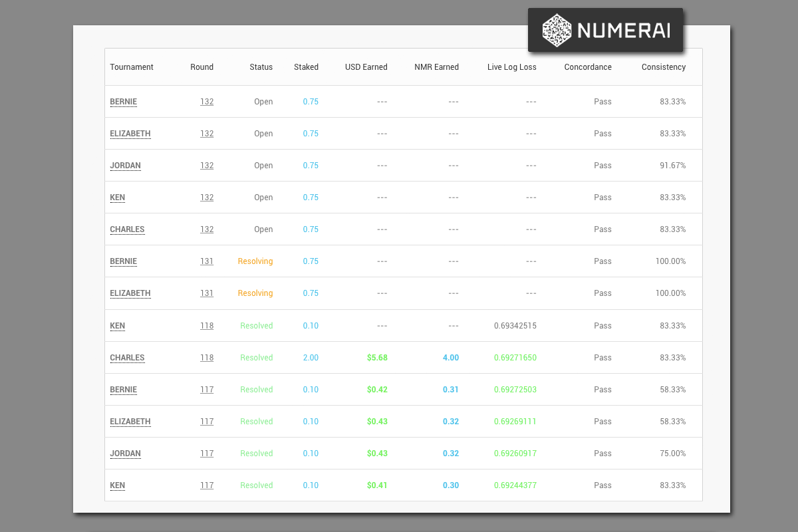Click the live log loss 0.69260917
Viewport: 798px width, 532px height.
coord(515,454)
